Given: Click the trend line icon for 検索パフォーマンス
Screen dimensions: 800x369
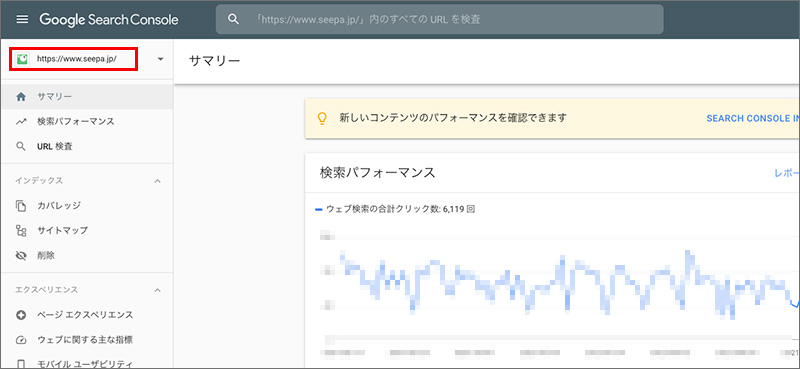Looking at the screenshot, I should (21, 122).
